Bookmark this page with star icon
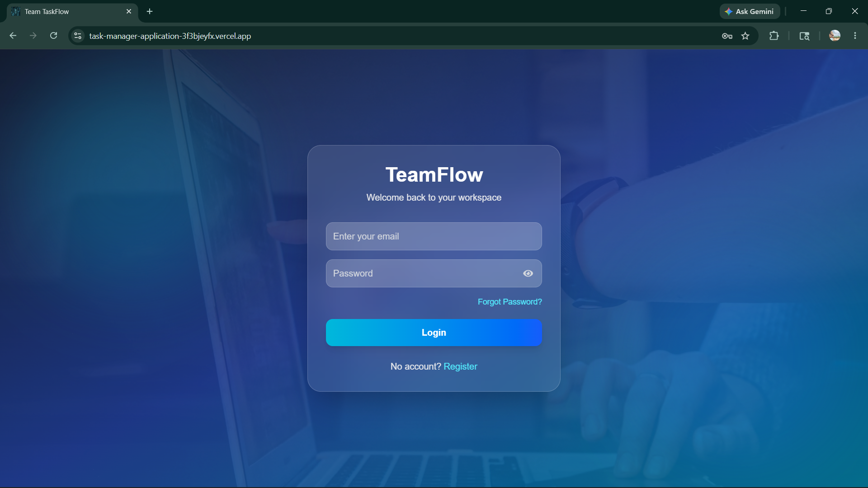 (x=745, y=36)
